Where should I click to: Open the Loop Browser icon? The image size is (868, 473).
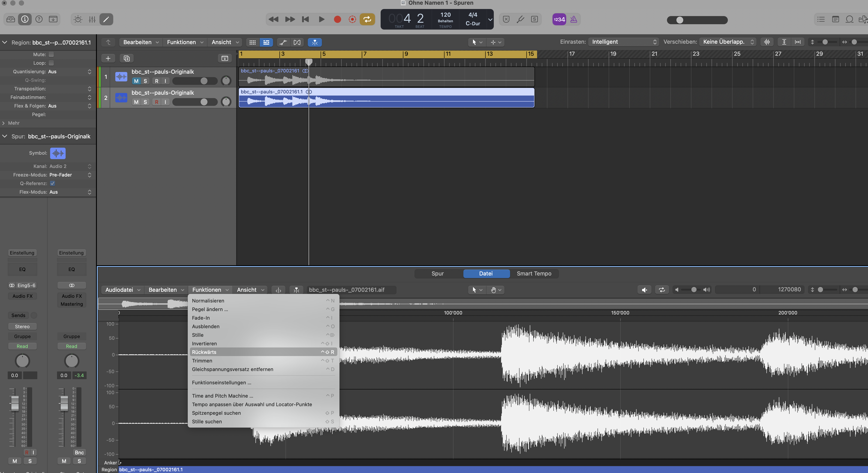pyautogui.click(x=850, y=19)
